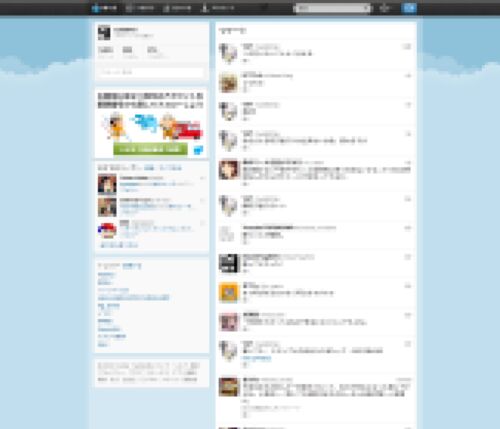The image size is (500, 429).
Task: Open the Discover (#) tab in navigation bar
Action: (x=177, y=8)
